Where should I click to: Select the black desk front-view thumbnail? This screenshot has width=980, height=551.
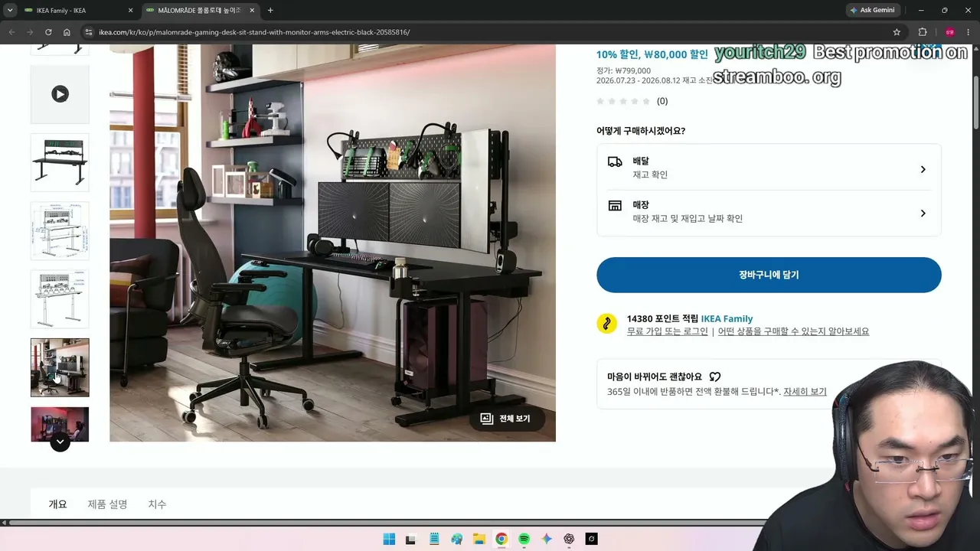tap(60, 162)
